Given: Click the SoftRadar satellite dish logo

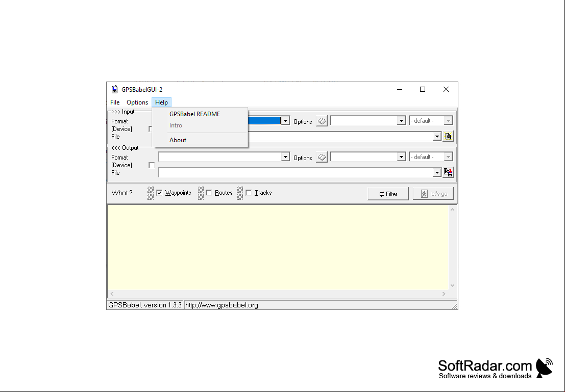Looking at the screenshot, I should coord(545,368).
